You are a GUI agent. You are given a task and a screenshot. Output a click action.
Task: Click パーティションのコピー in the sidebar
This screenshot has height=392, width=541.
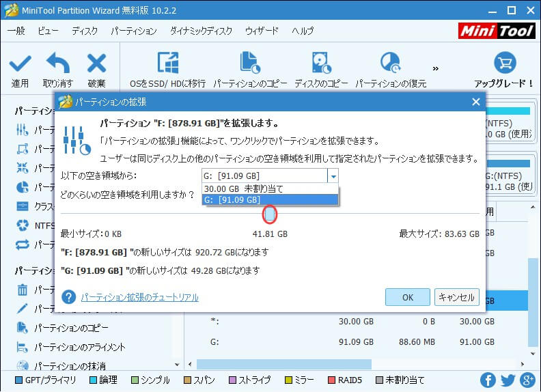pos(72,328)
